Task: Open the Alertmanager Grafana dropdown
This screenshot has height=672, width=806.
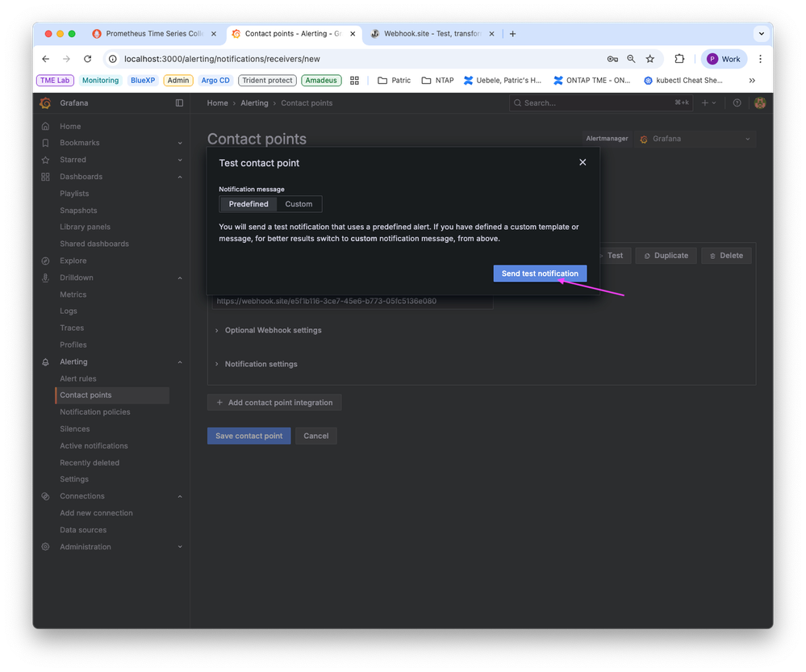Action: coord(695,139)
